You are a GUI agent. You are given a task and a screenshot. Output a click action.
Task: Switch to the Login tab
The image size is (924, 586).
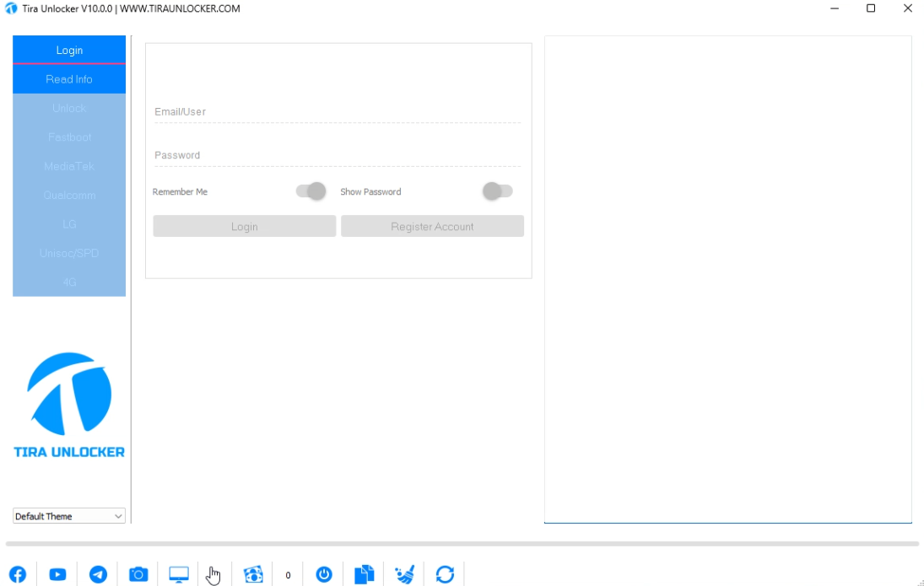click(69, 51)
